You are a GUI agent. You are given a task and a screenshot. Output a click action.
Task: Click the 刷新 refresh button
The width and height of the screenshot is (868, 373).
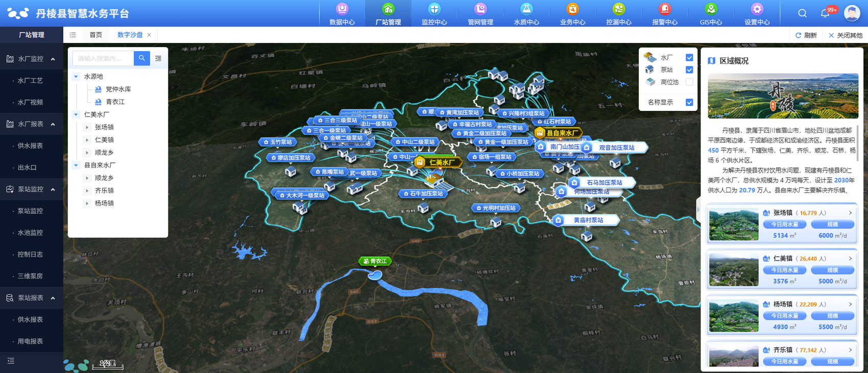[806, 35]
